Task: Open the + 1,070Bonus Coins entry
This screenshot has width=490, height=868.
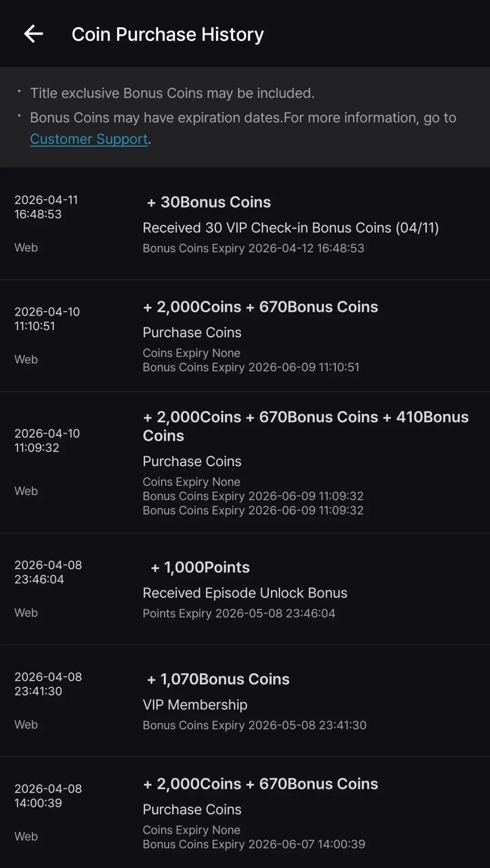Action: click(245, 701)
